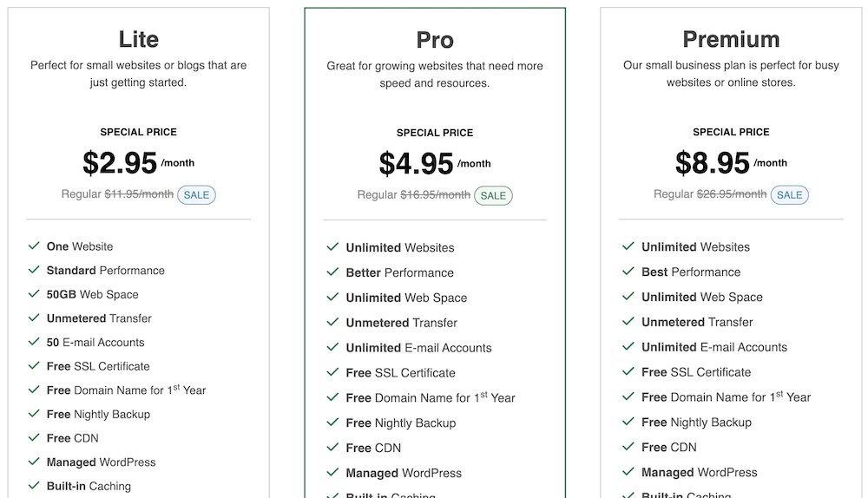Click the SALE badge in Lite plan
The width and height of the screenshot is (868, 498).
click(196, 195)
